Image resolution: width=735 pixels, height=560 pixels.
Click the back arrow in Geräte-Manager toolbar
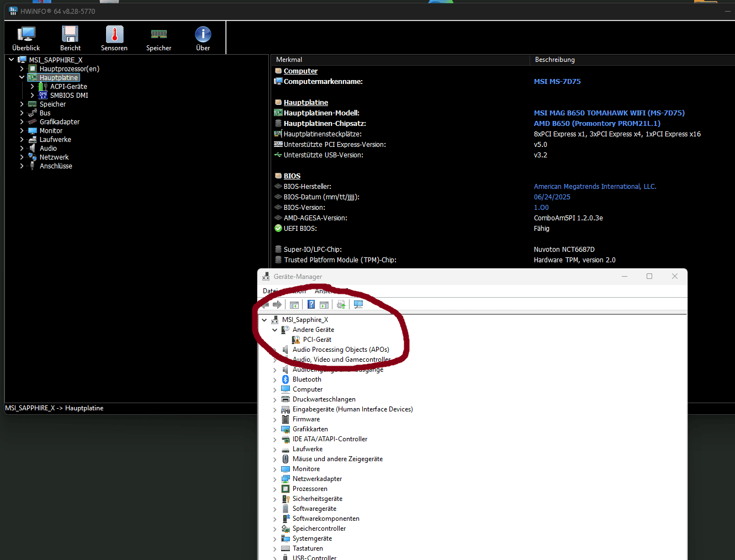(x=266, y=305)
